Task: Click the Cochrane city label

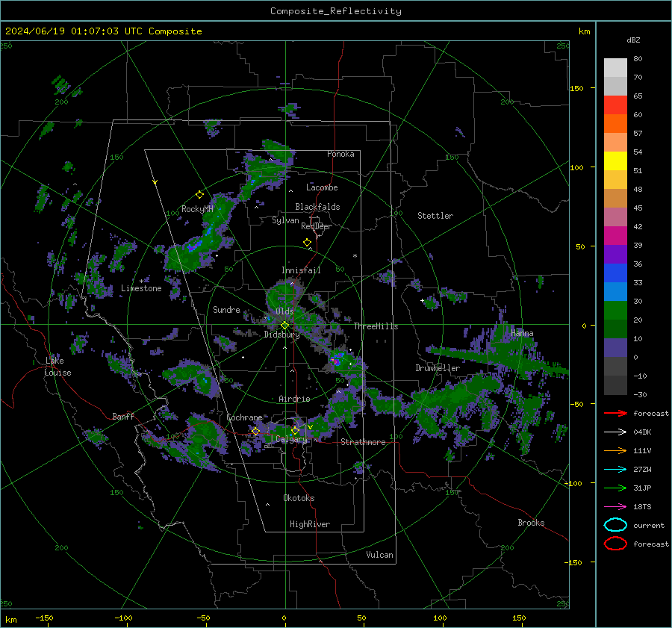Action: click(x=244, y=417)
